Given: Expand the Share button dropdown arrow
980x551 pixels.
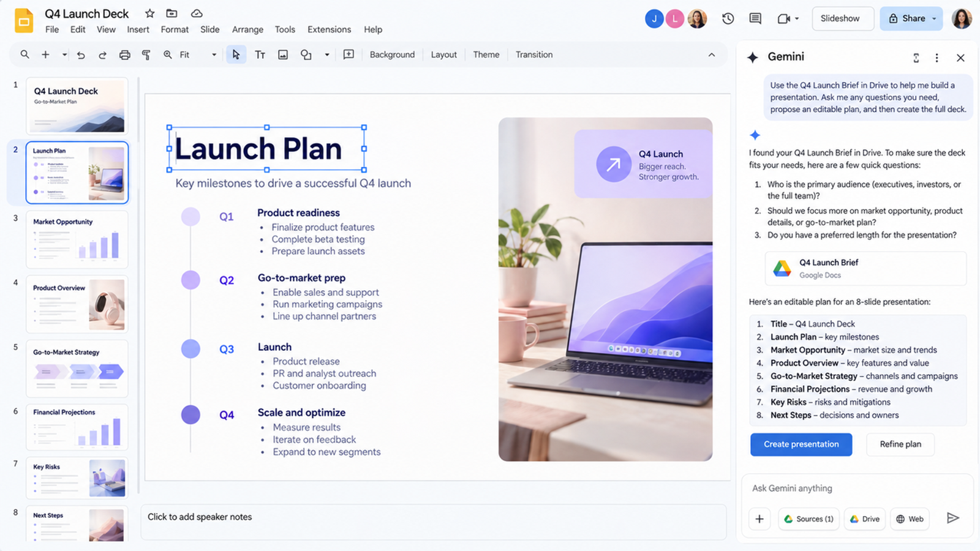Looking at the screenshot, I should (934, 18).
